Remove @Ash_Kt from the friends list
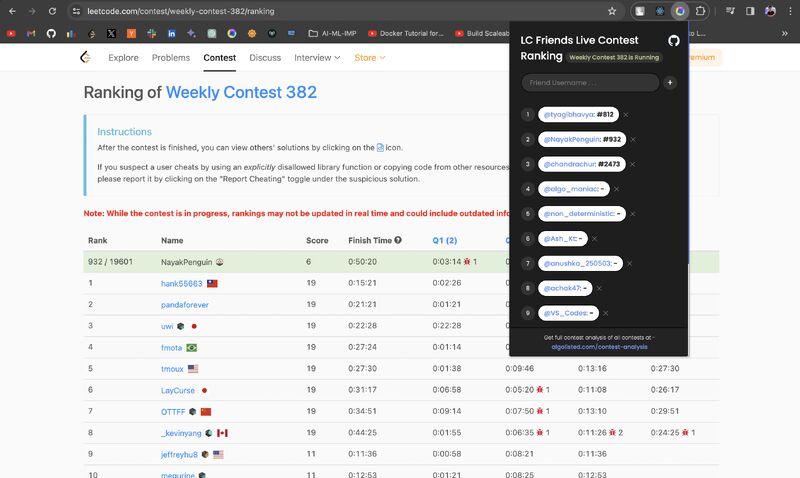The width and height of the screenshot is (800, 478). click(x=595, y=239)
